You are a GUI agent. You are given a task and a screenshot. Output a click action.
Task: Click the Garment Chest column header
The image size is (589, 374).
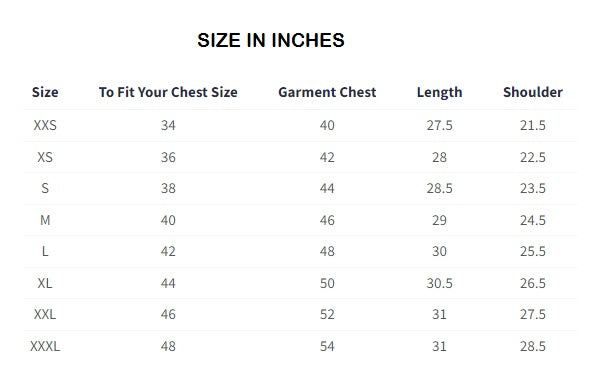pyautogui.click(x=327, y=92)
